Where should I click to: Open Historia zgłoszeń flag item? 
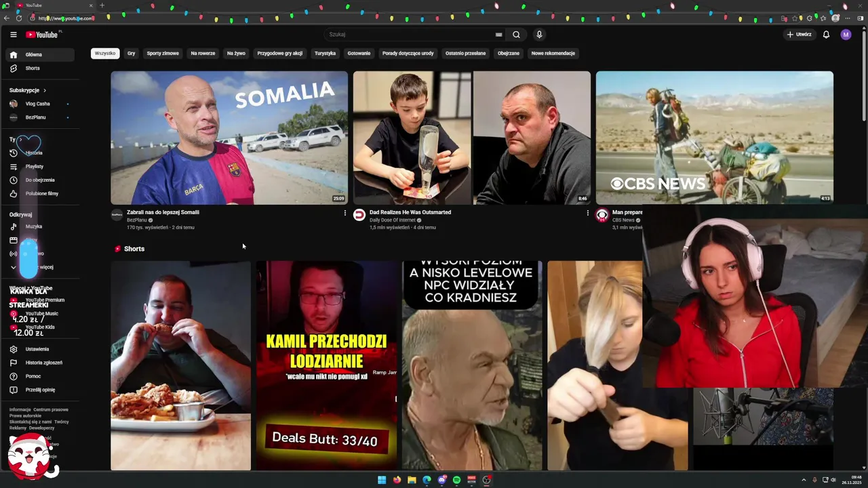point(41,363)
